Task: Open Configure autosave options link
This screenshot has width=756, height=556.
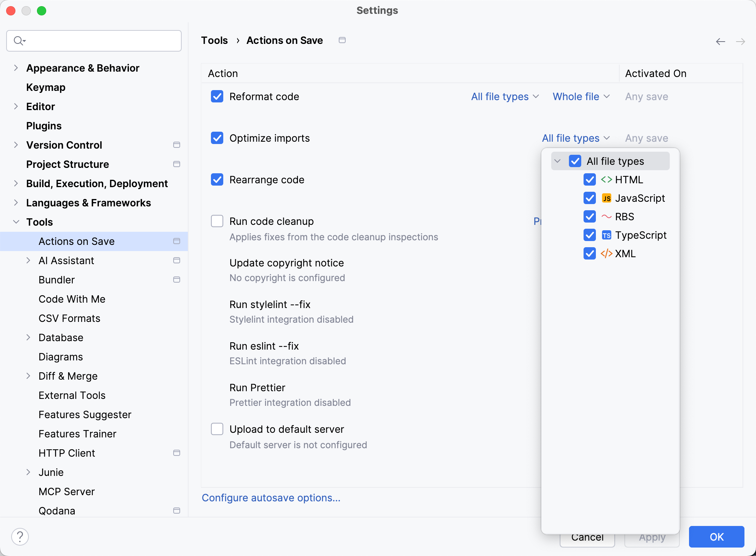Action: (x=271, y=497)
